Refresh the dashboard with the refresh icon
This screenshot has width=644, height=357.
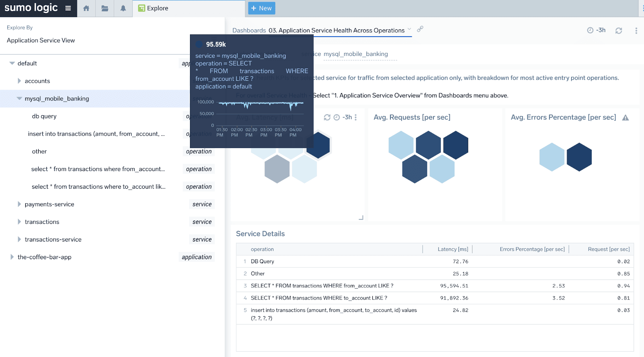coord(619,31)
